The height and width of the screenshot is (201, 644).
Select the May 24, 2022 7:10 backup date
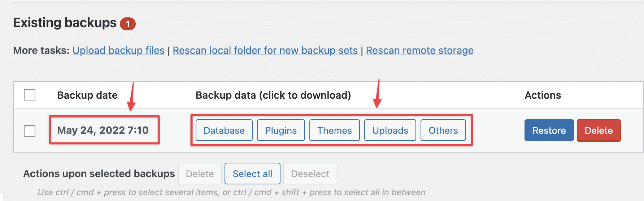pos(103,130)
